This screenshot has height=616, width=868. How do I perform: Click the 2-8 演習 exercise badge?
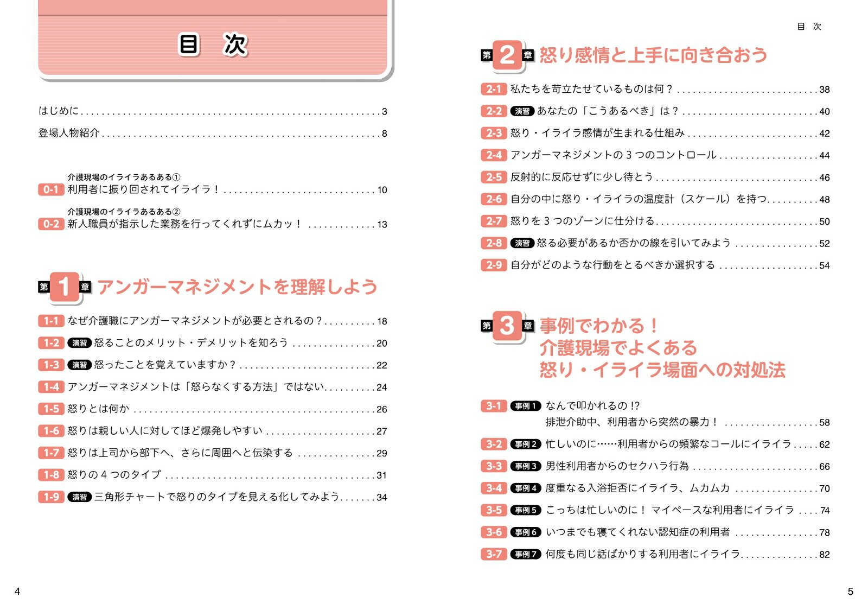point(522,243)
